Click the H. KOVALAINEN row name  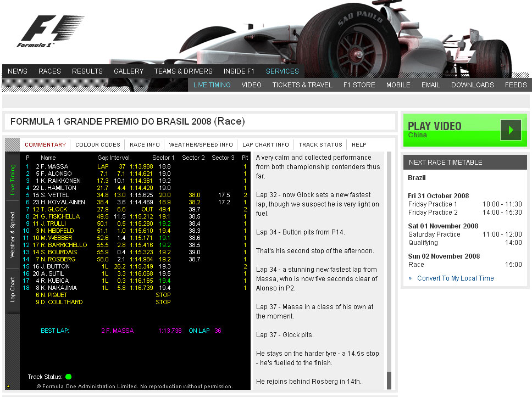(x=63, y=202)
